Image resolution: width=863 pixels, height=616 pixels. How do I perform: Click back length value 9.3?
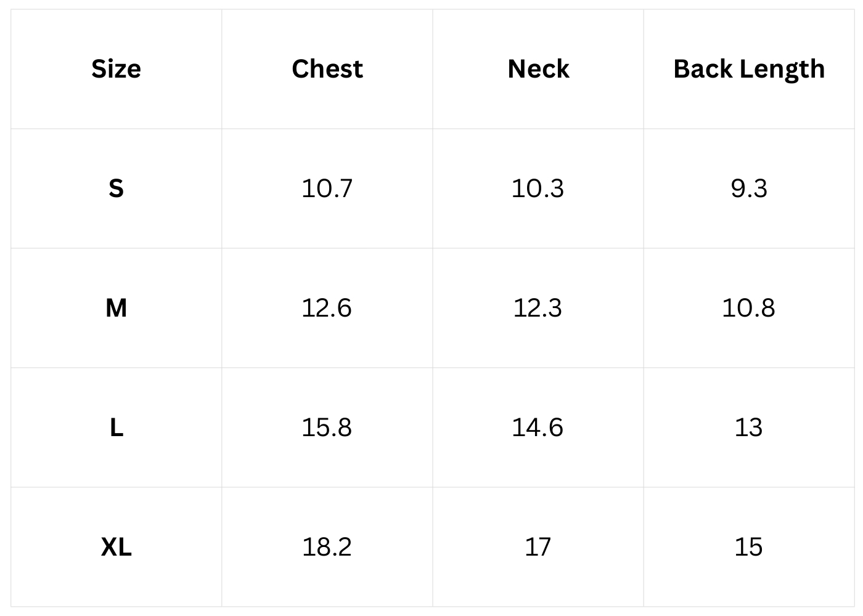tap(748, 188)
